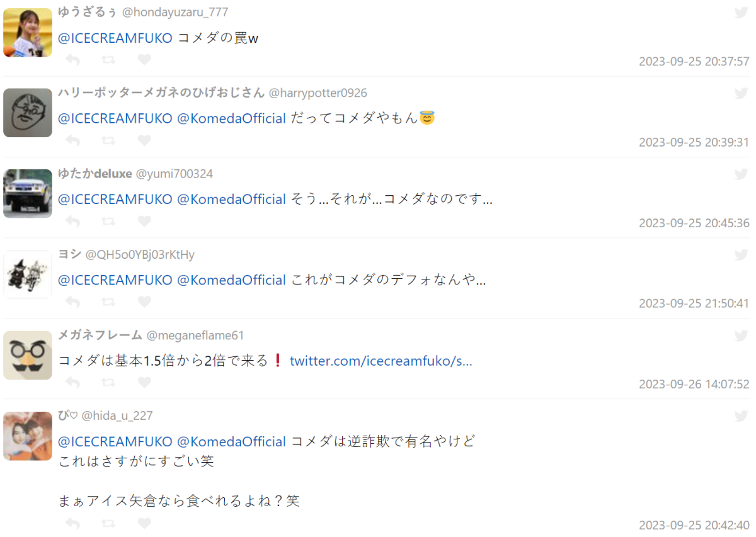Screen dimensions: 756x537
Task: Click ハリーポッターメガネのひげおじさん's avatar
Action: [28, 113]
